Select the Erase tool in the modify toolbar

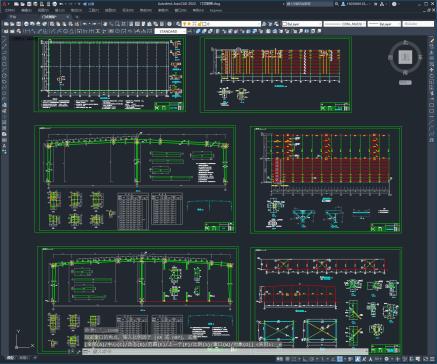coord(432,40)
